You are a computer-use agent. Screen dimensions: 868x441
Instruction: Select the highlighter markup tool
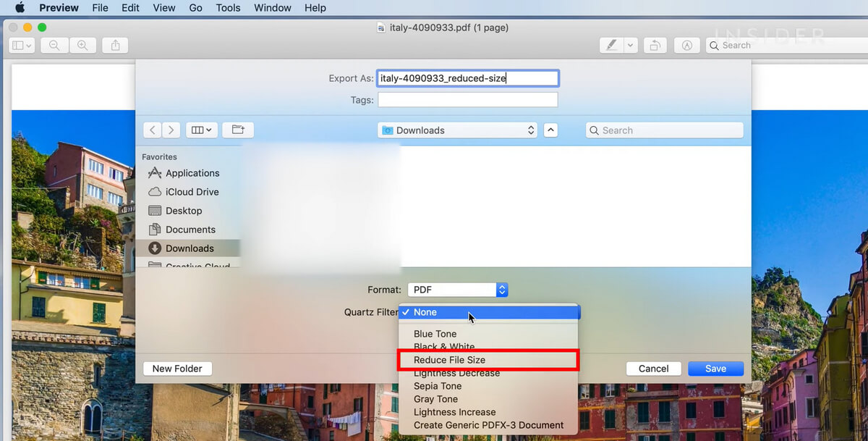(x=612, y=45)
